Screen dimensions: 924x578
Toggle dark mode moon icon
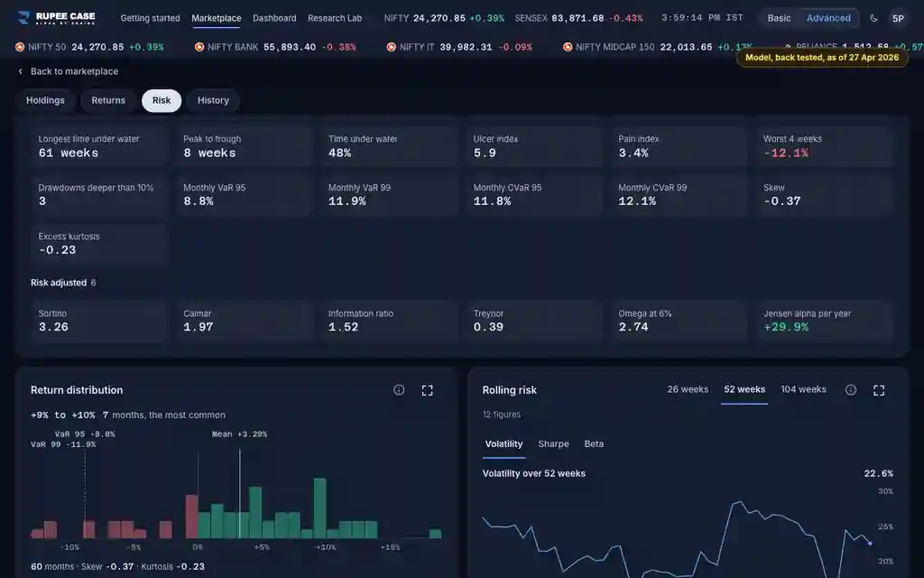(873, 18)
